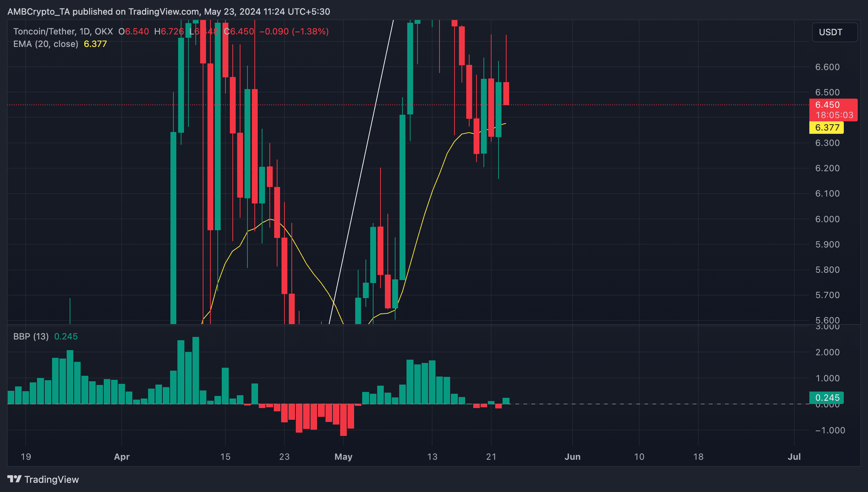Click the 6.600 price axis label

[827, 67]
